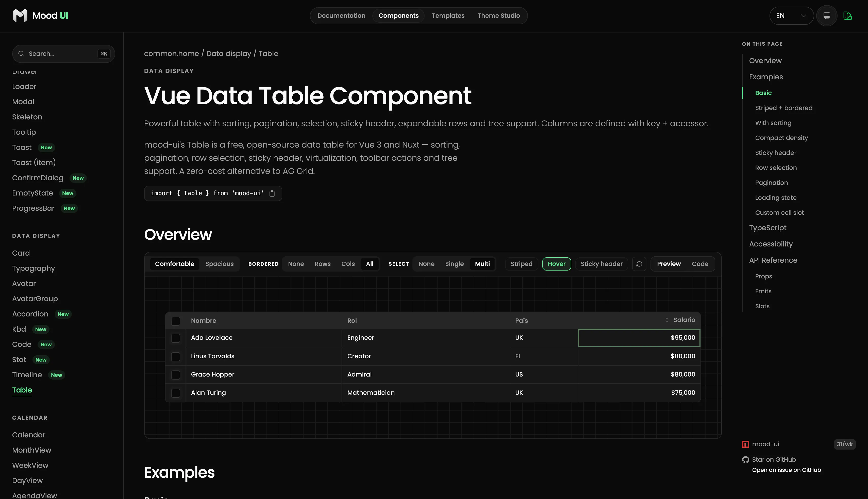Open the EN language dropdown

click(791, 16)
